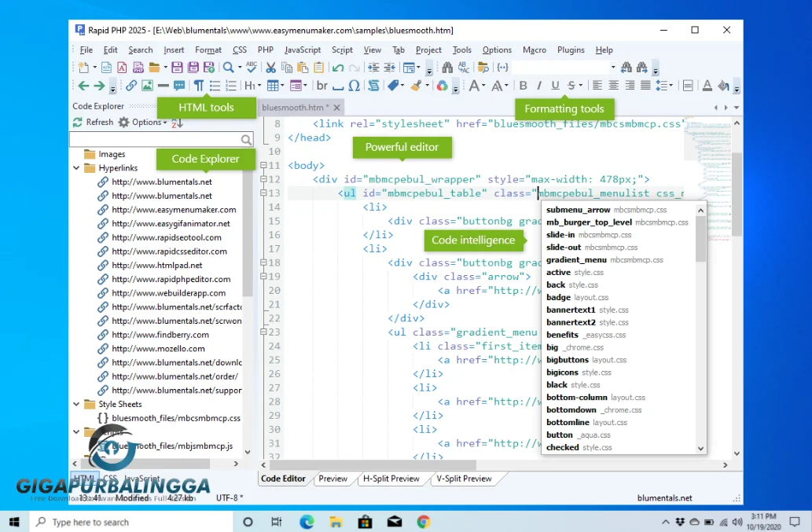812x532 pixels.
Task: Open the insert table dropdown
Action: pos(283,86)
